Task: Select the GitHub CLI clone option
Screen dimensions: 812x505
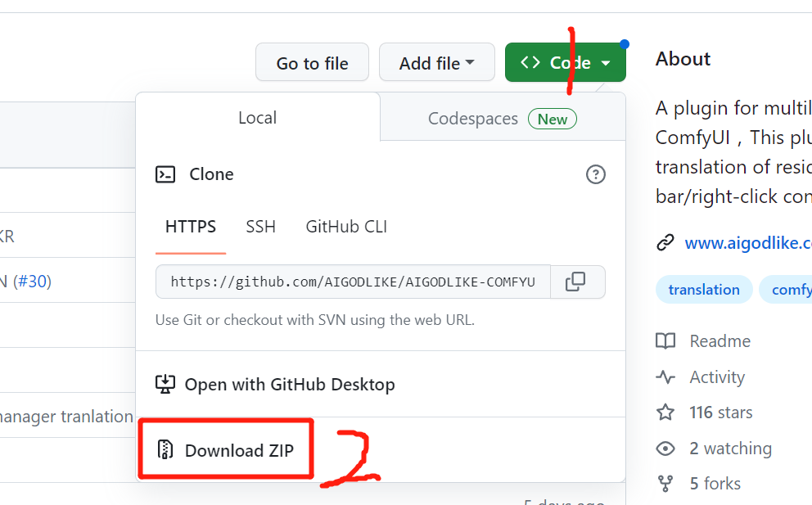Action: 346,227
